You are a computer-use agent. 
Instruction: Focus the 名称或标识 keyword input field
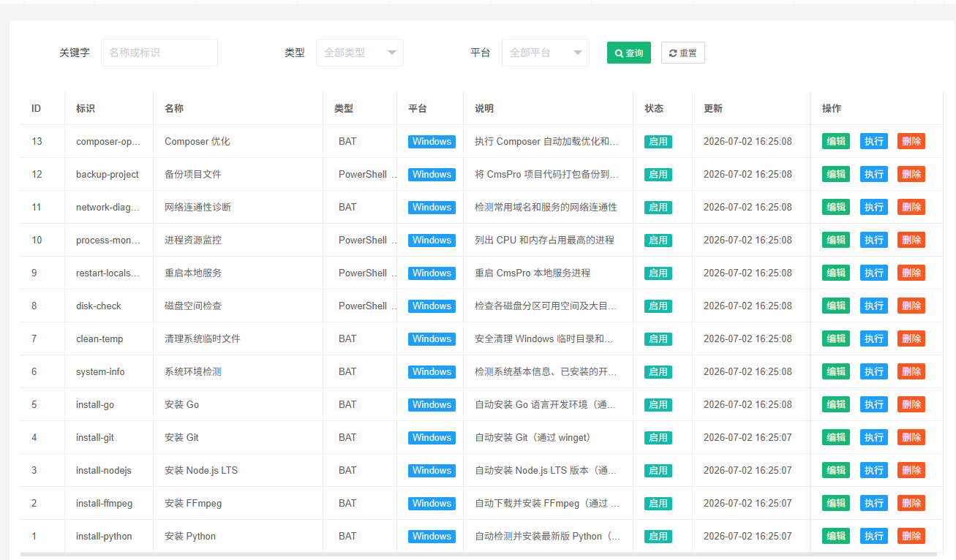tap(159, 53)
